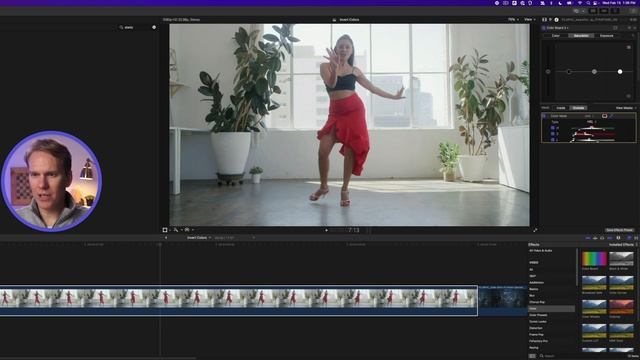Open the Transform tool dropdown below the viewer
Viewport: 640px width, 360px height.
[167, 230]
